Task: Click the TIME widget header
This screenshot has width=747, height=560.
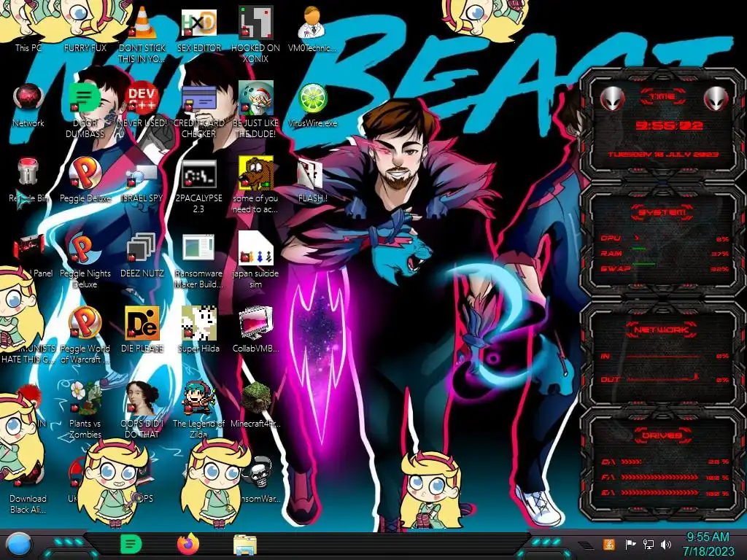Action: coord(662,97)
